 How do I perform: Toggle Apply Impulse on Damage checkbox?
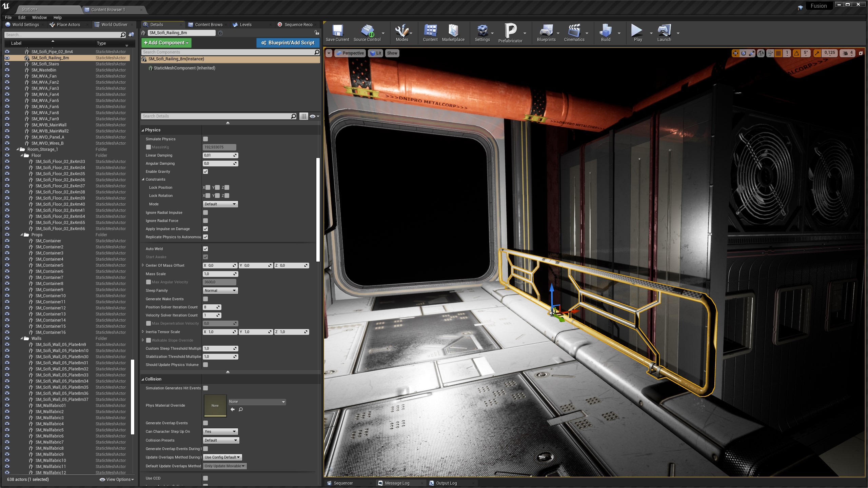(x=205, y=229)
